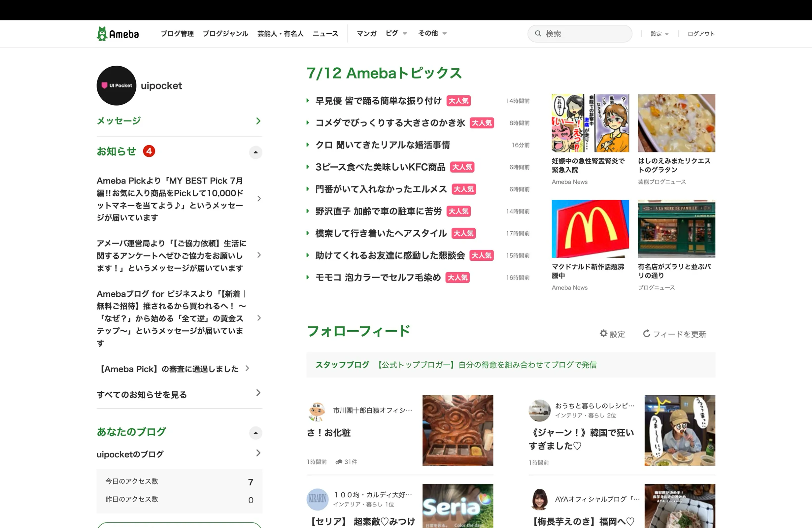
Task: Collapse the お知らせ section
Action: [x=255, y=152]
